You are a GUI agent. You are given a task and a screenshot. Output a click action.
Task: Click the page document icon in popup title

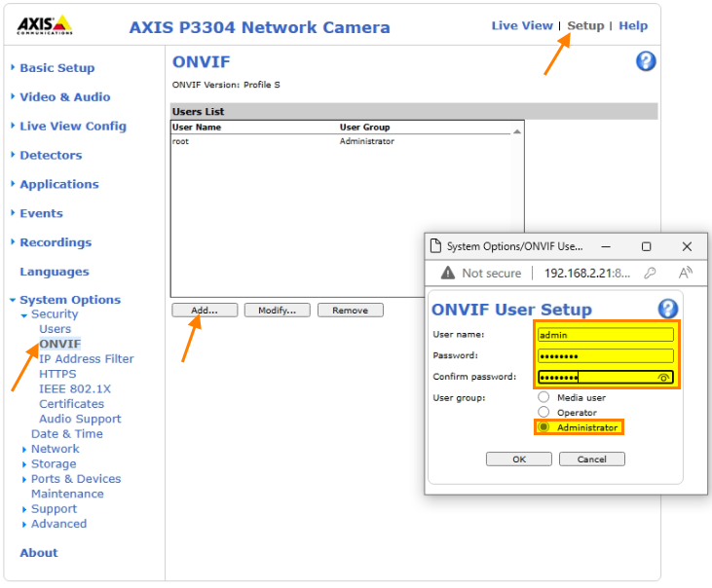435,246
